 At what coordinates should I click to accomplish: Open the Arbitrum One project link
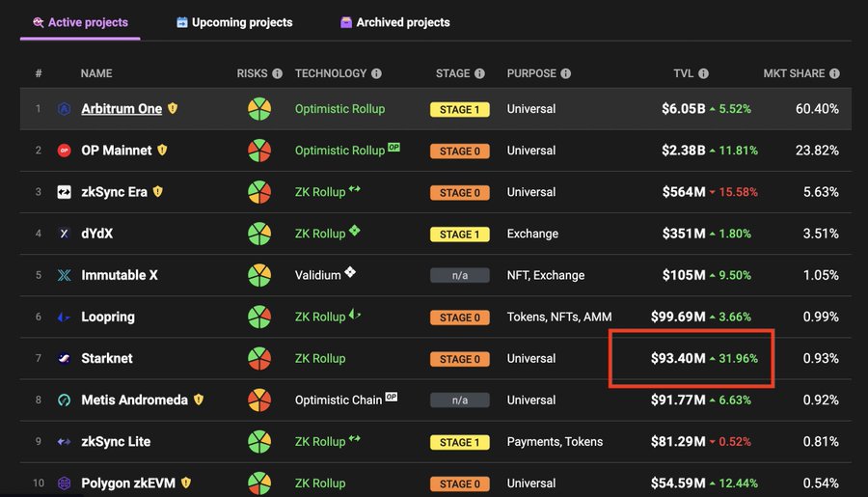pyautogui.click(x=122, y=109)
